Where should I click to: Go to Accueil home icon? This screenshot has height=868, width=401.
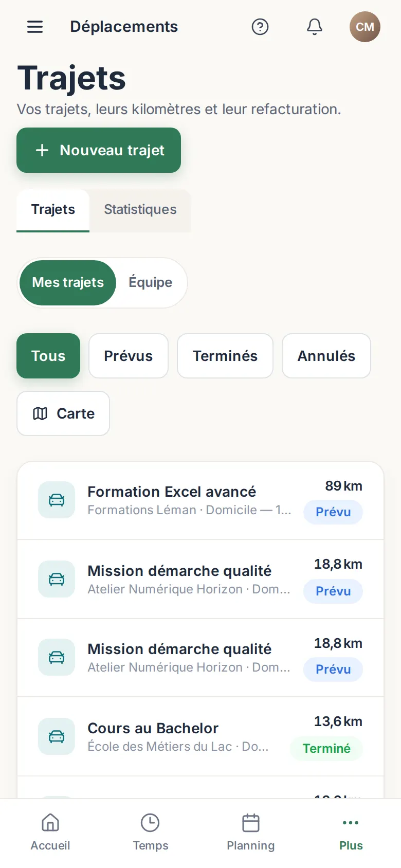(50, 823)
